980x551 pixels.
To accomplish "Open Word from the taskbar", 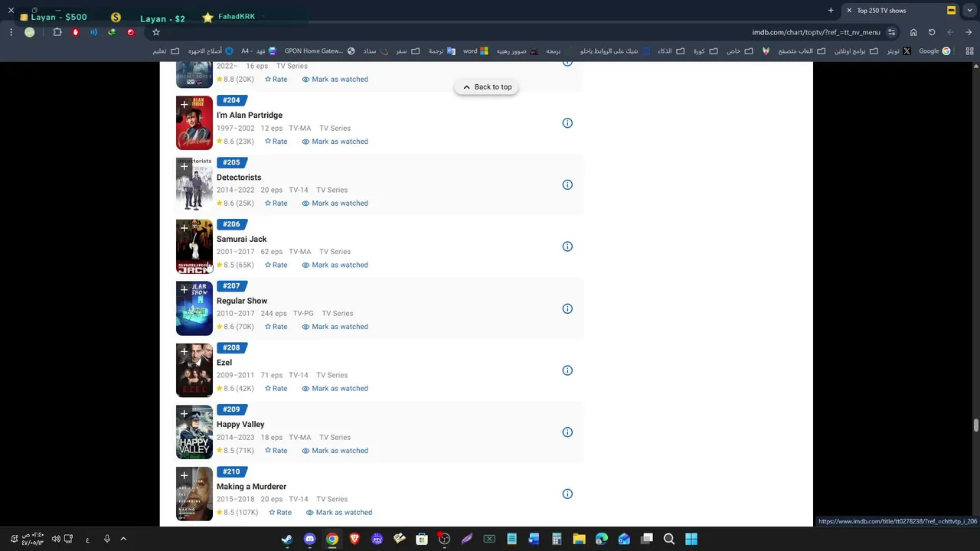I will click(534, 539).
